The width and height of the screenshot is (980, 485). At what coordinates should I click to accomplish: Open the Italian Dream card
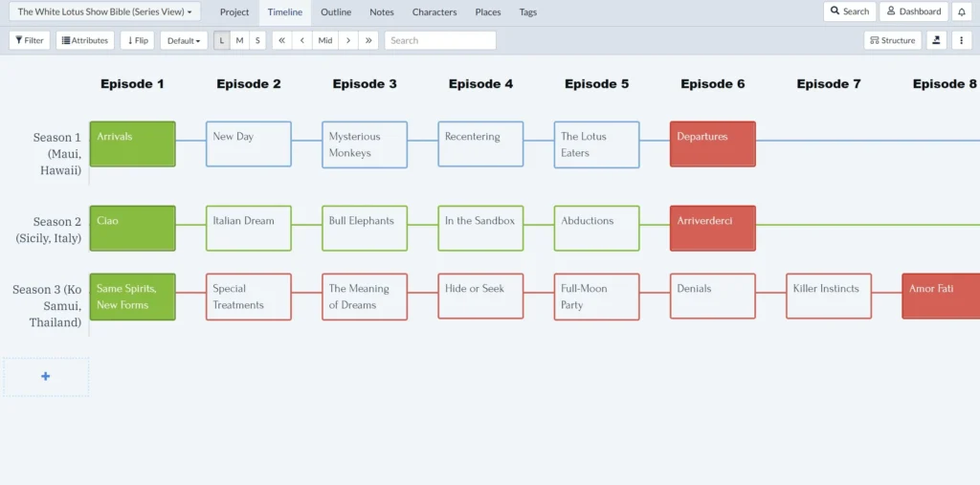(x=249, y=229)
